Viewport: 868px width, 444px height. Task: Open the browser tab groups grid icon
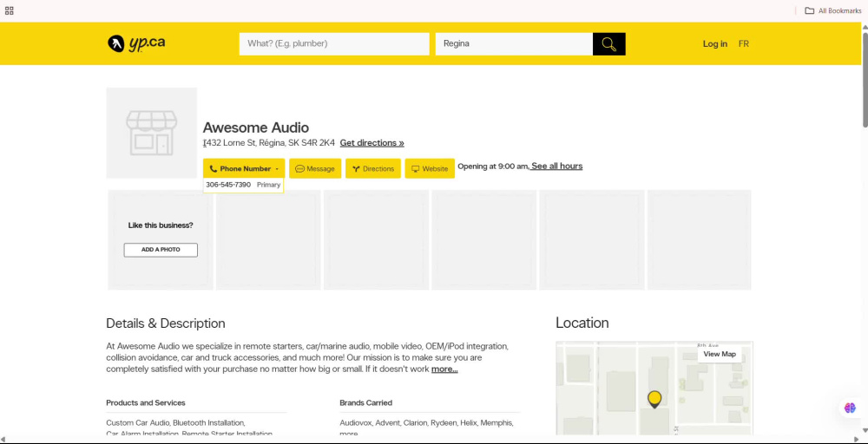(x=10, y=10)
